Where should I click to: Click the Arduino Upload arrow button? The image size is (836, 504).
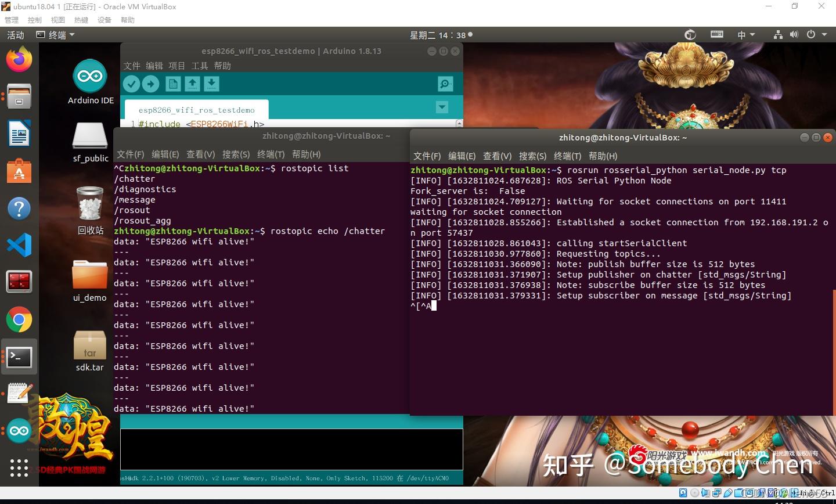pyautogui.click(x=151, y=84)
